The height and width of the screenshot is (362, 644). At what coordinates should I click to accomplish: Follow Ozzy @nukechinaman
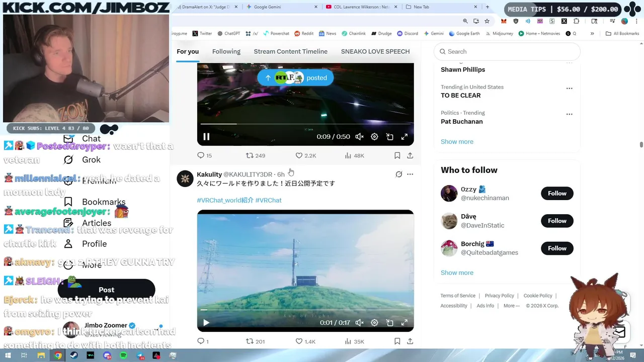tap(557, 193)
